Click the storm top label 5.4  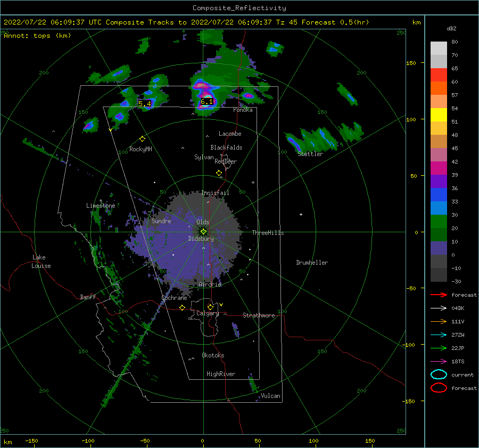[145, 103]
